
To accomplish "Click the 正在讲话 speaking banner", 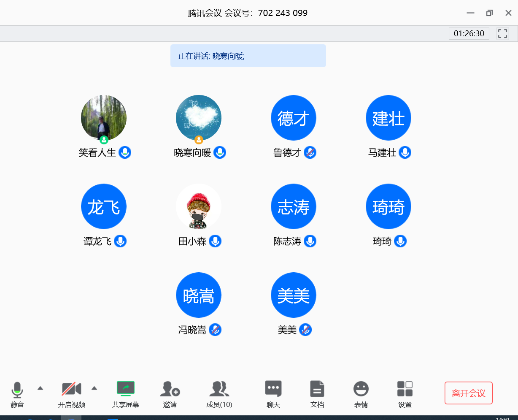I will [248, 56].
